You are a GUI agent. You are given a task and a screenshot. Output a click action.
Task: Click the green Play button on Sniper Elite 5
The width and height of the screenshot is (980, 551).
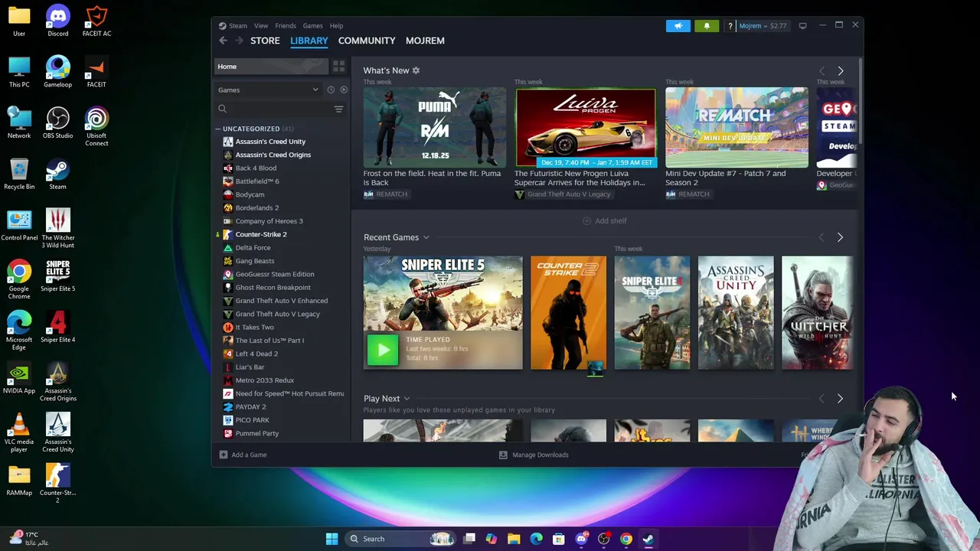[x=382, y=350]
